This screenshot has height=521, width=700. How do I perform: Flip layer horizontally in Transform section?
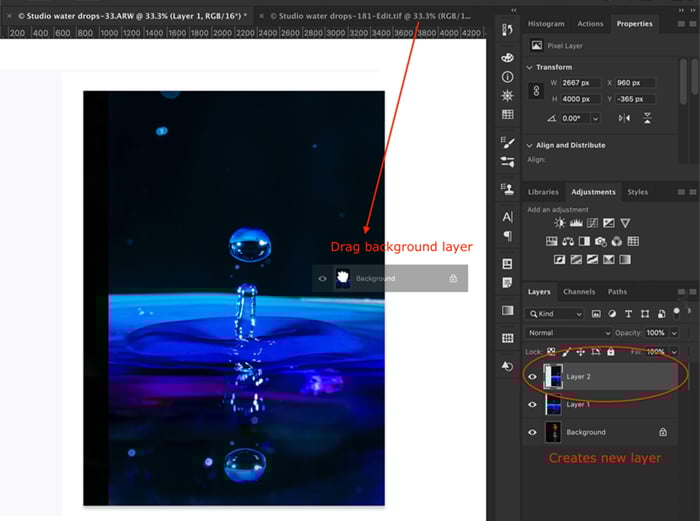[624, 118]
